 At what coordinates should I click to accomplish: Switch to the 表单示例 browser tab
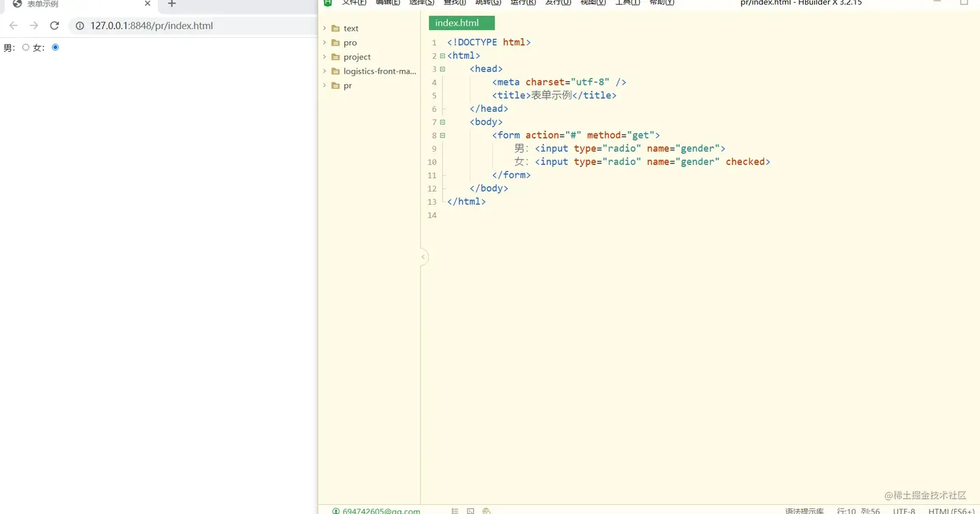click(x=80, y=4)
